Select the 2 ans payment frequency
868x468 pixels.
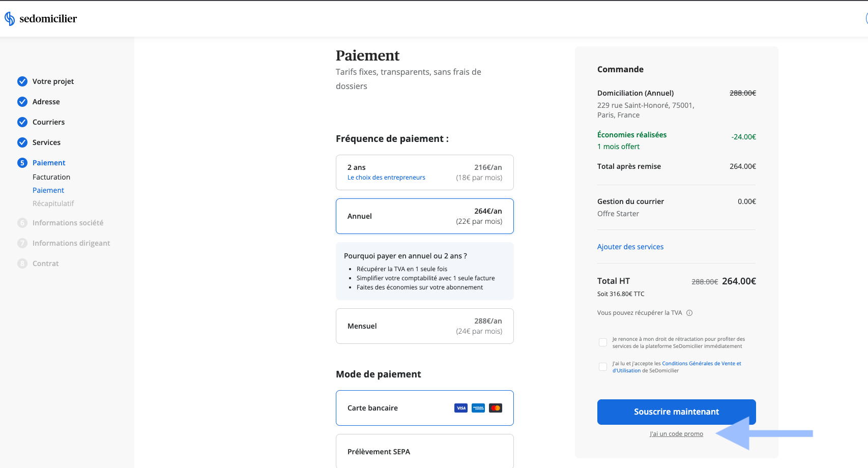click(x=425, y=172)
